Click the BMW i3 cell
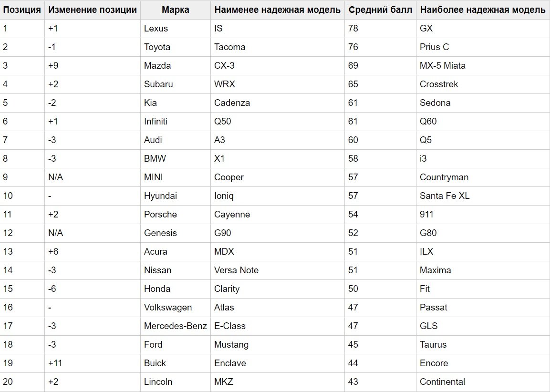This screenshot has width=551, height=392. coord(483,159)
